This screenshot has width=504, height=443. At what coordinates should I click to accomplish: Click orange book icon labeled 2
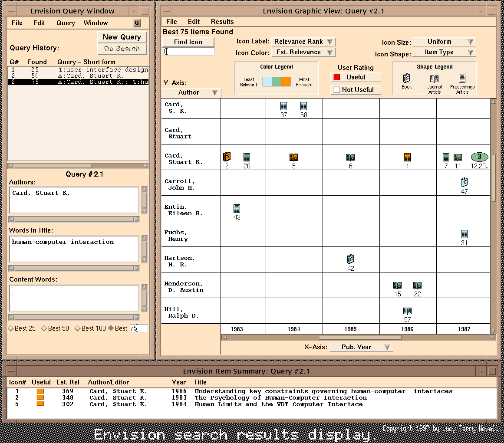click(227, 157)
